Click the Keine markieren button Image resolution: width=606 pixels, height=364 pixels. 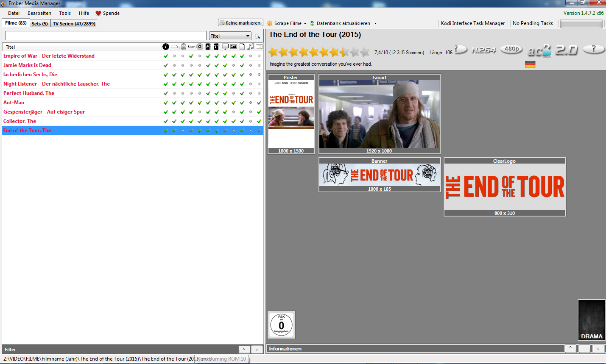240,23
